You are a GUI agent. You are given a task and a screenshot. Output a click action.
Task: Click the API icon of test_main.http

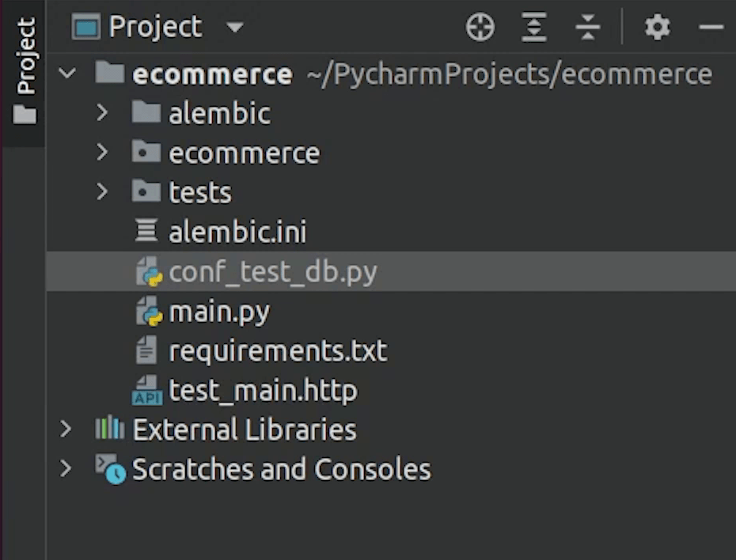pos(147,392)
